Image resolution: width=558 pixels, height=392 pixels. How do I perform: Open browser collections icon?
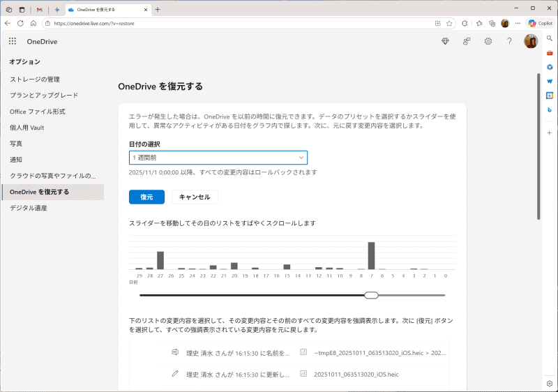492,24
